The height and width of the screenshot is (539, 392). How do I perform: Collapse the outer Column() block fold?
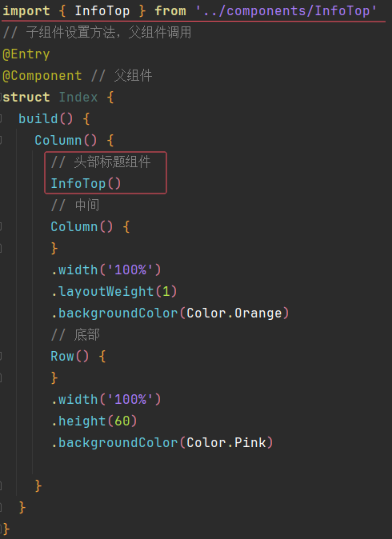tap(1, 140)
